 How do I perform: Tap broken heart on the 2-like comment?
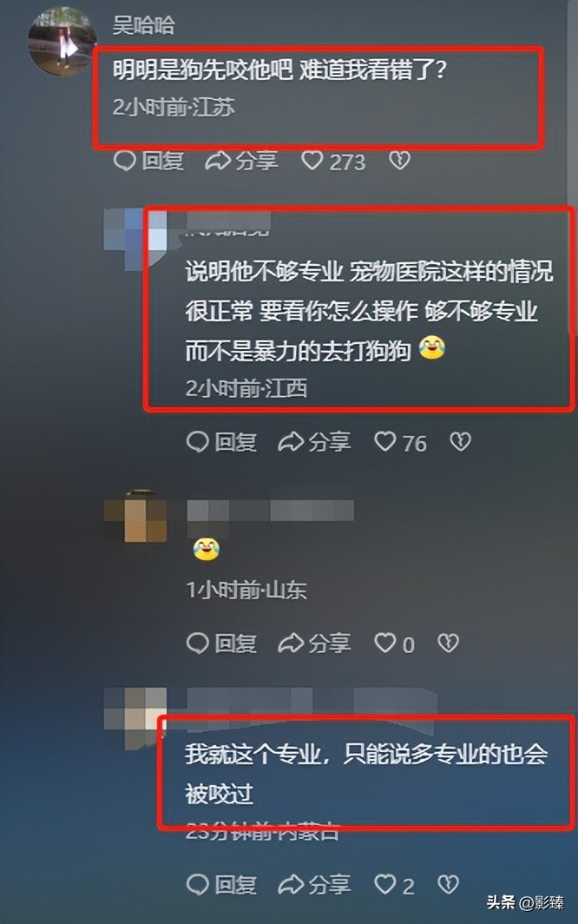coord(449,884)
